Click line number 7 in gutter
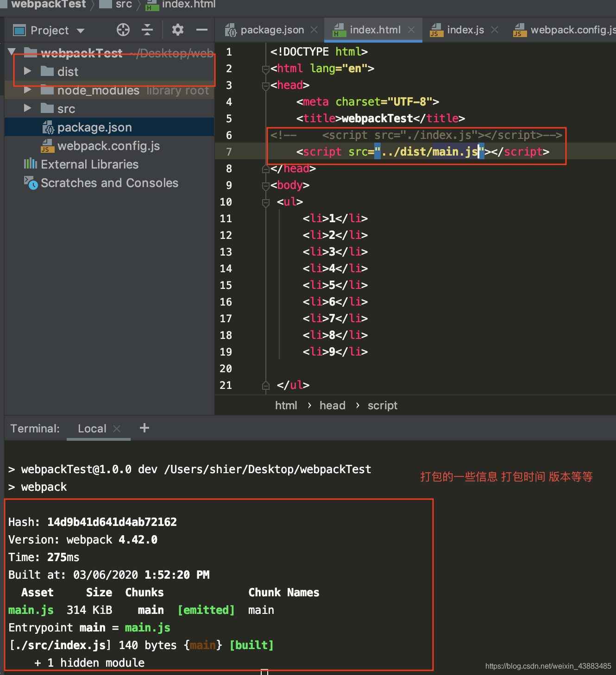This screenshot has height=675, width=616. pos(229,152)
